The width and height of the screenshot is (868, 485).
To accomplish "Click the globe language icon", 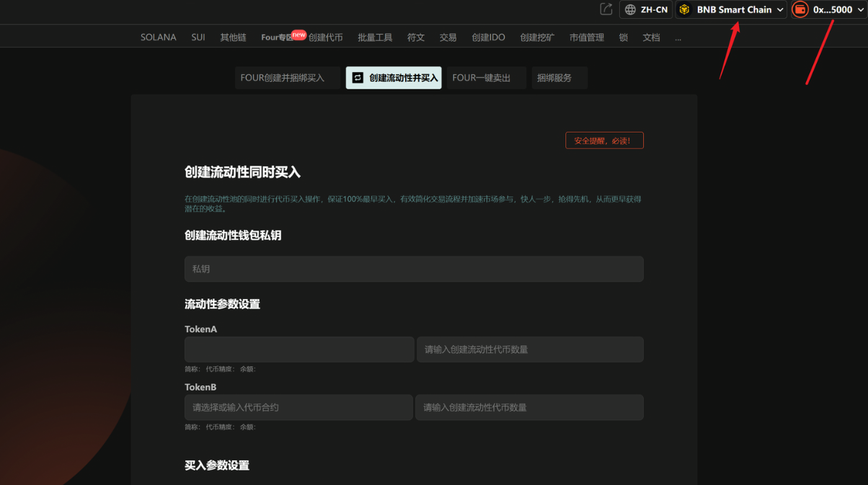I will coord(630,10).
